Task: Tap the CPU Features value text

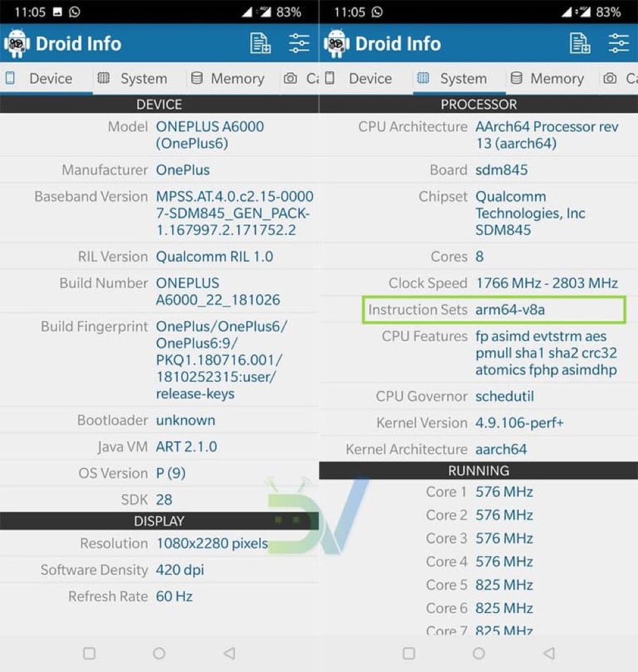Action: click(x=546, y=353)
